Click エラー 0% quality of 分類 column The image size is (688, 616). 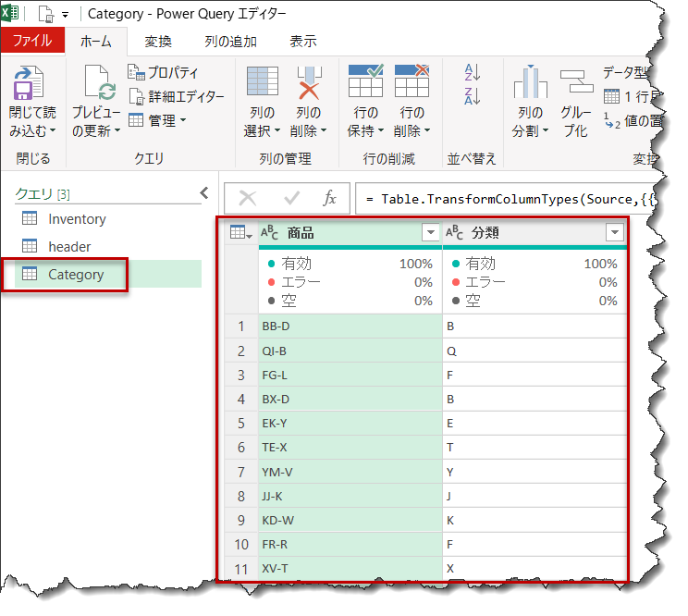[x=534, y=282]
